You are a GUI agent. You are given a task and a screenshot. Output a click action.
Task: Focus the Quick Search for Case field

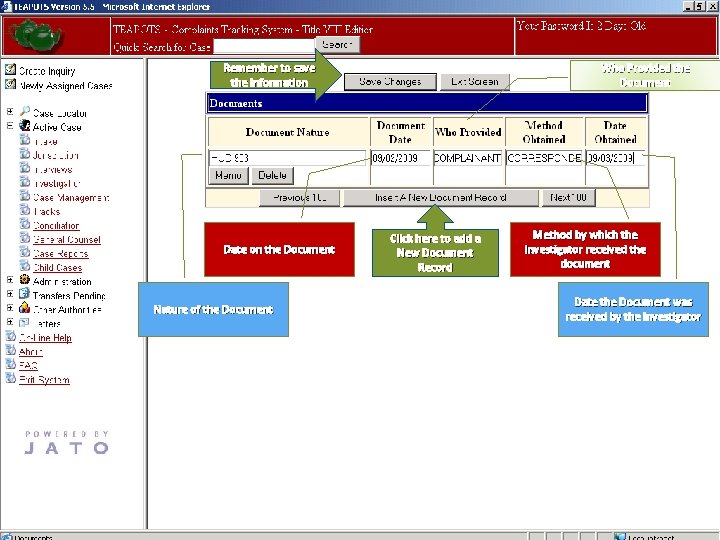tap(264, 46)
